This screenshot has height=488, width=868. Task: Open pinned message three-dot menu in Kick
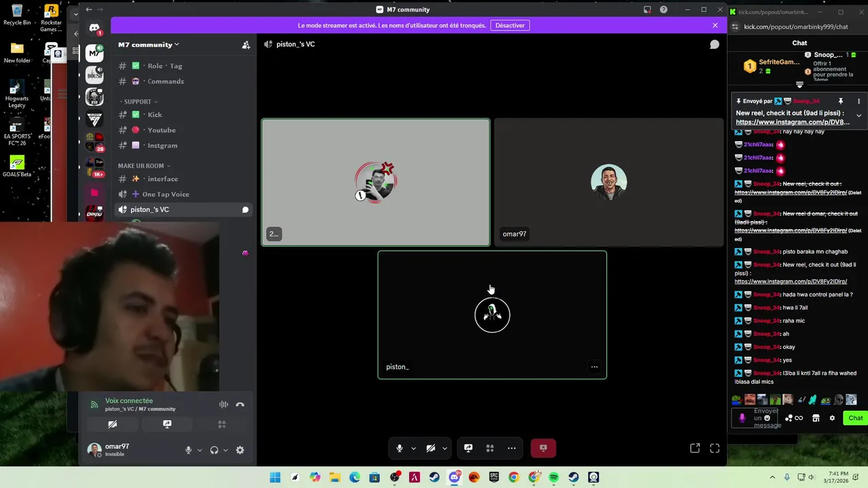click(859, 101)
